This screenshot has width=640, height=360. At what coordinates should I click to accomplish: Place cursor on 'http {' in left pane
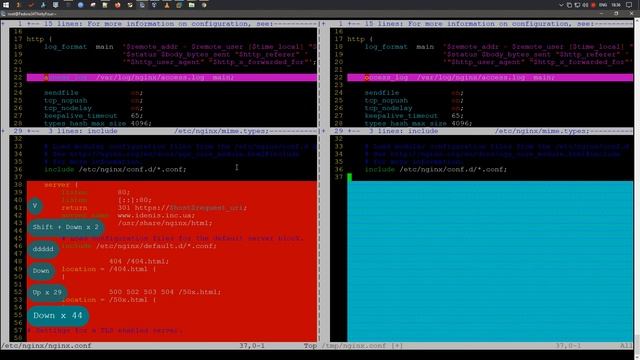tap(39, 39)
